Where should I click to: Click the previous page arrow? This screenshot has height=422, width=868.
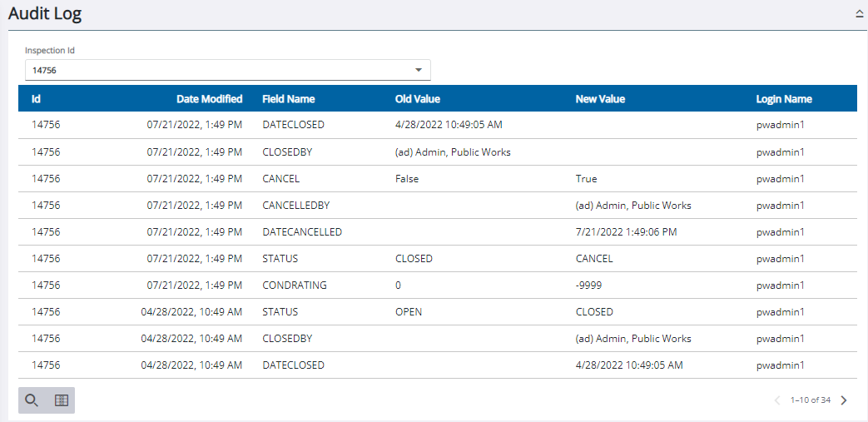pos(777,400)
